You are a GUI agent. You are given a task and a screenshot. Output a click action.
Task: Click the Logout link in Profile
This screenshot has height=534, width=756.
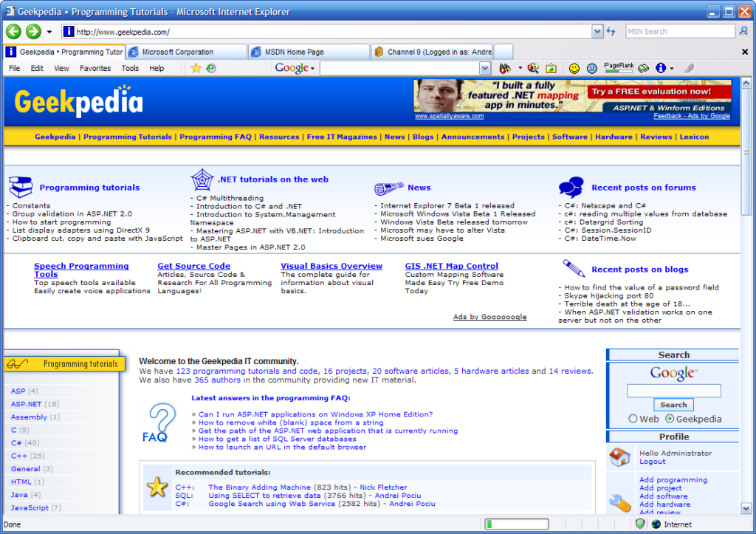click(653, 461)
